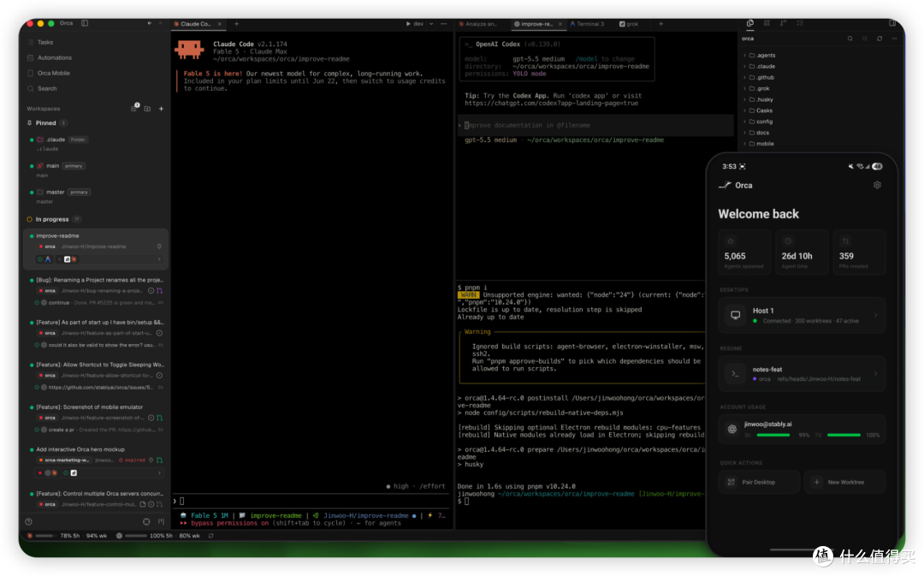Open the checklist panel icon
Image resolution: width=924 pixels, height=576 pixels.
[800, 23]
